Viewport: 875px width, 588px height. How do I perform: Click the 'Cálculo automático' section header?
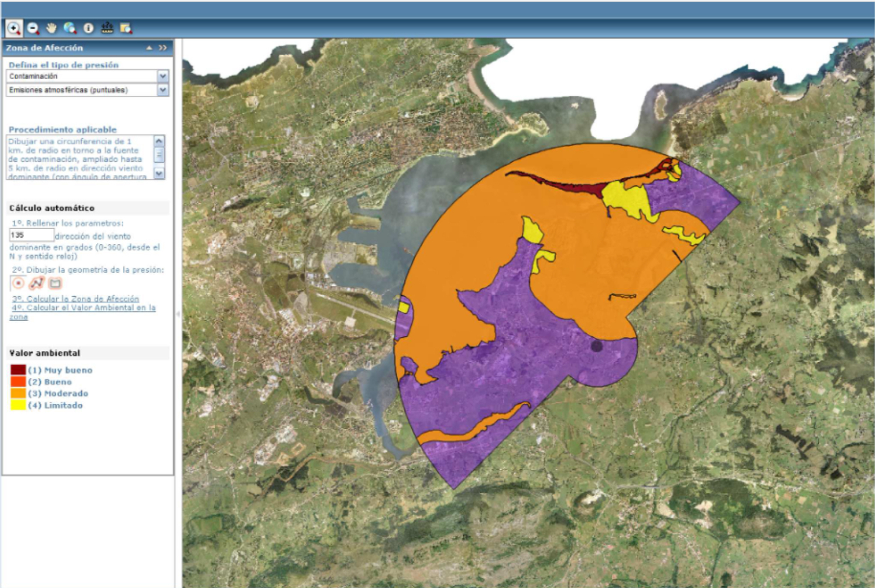pos(52,208)
